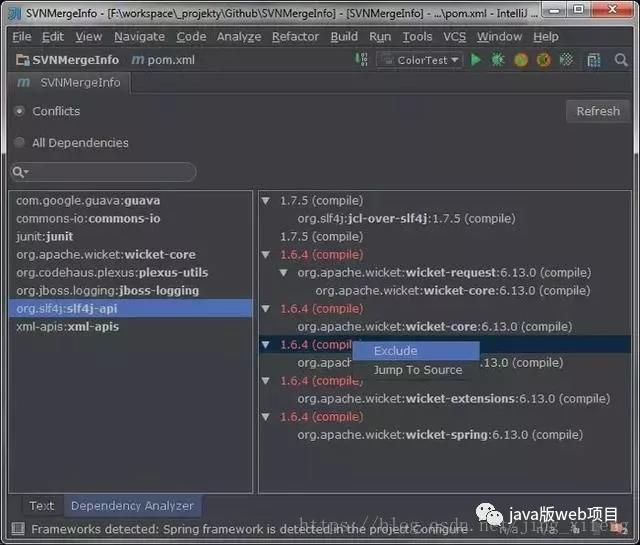The height and width of the screenshot is (545, 640).
Task: Switch to the Text tab
Action: pos(41,506)
